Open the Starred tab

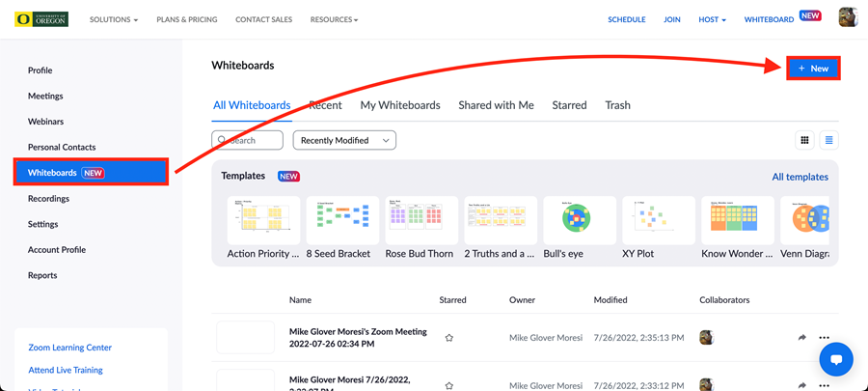pos(569,105)
